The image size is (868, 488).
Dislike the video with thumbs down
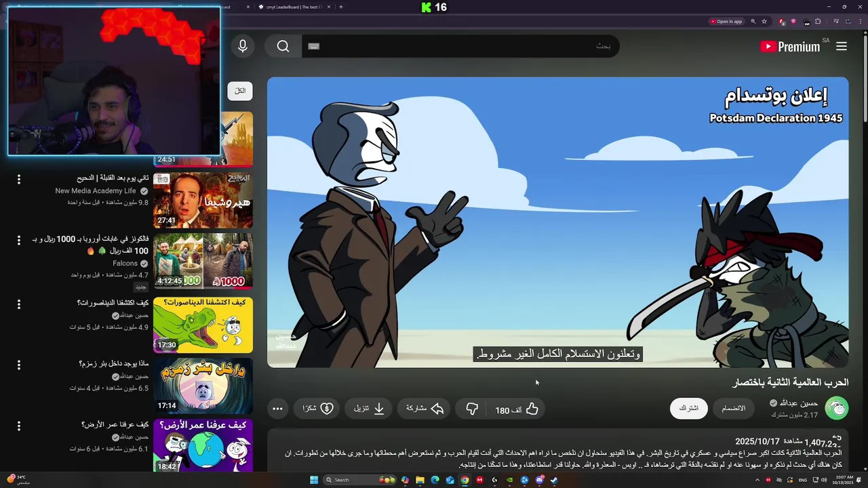click(x=472, y=409)
